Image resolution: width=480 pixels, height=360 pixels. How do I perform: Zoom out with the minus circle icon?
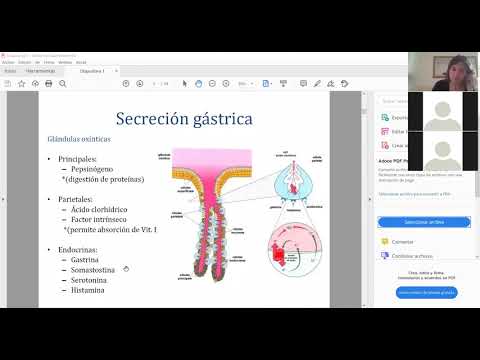tap(212, 84)
